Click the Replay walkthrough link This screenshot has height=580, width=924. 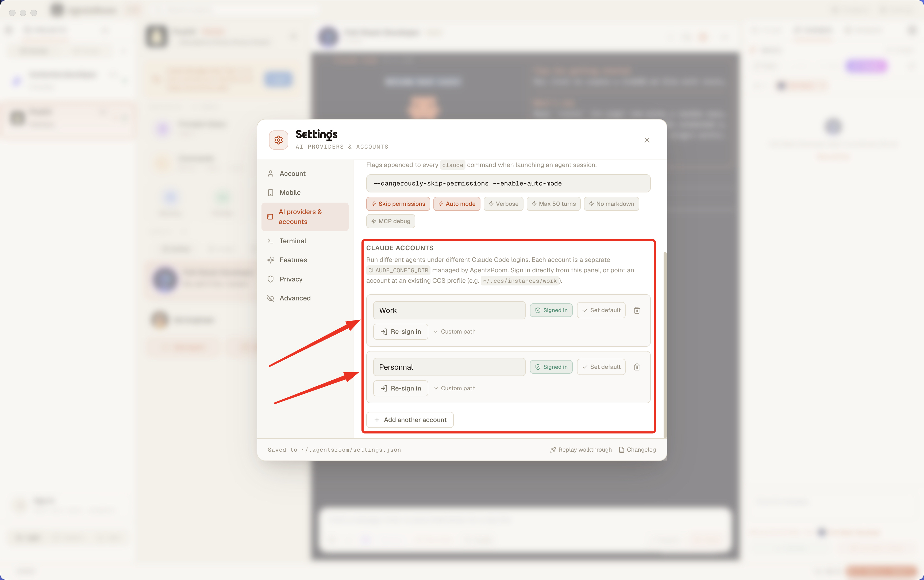coord(581,450)
